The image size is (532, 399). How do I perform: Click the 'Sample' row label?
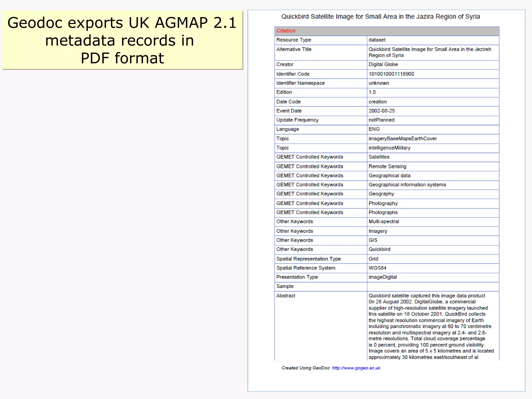pyautogui.click(x=285, y=286)
